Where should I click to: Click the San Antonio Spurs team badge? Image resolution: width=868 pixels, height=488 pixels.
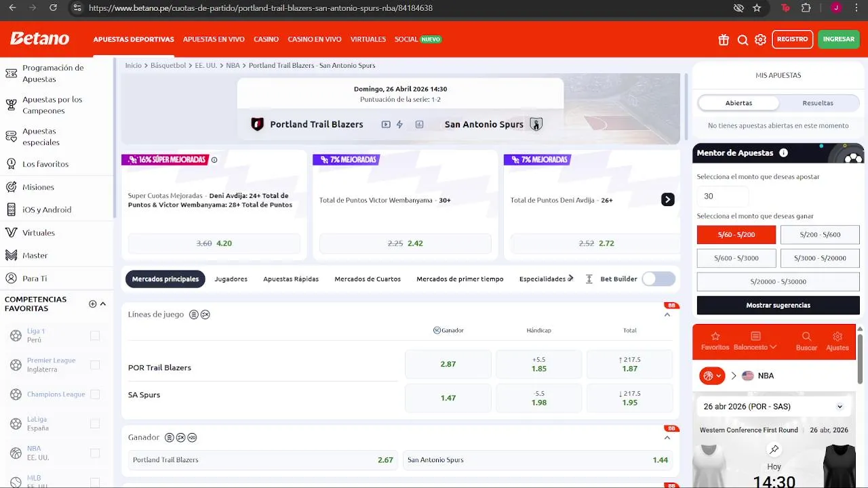click(x=536, y=124)
